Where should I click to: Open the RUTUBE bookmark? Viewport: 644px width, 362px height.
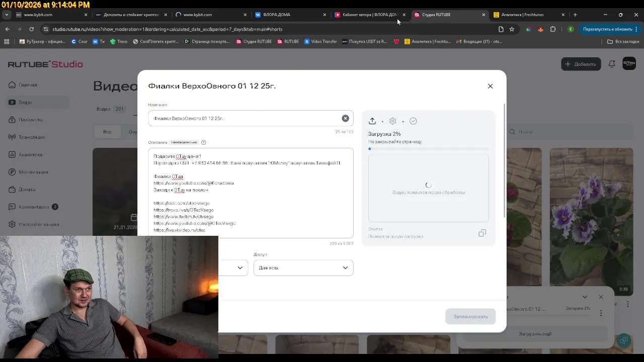tap(288, 42)
